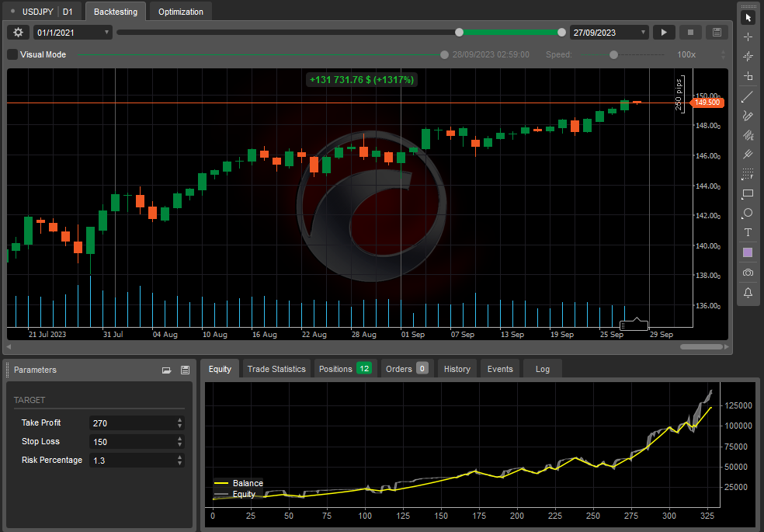Open backtesting settings with the gear icon
The image size is (764, 532).
(x=17, y=32)
